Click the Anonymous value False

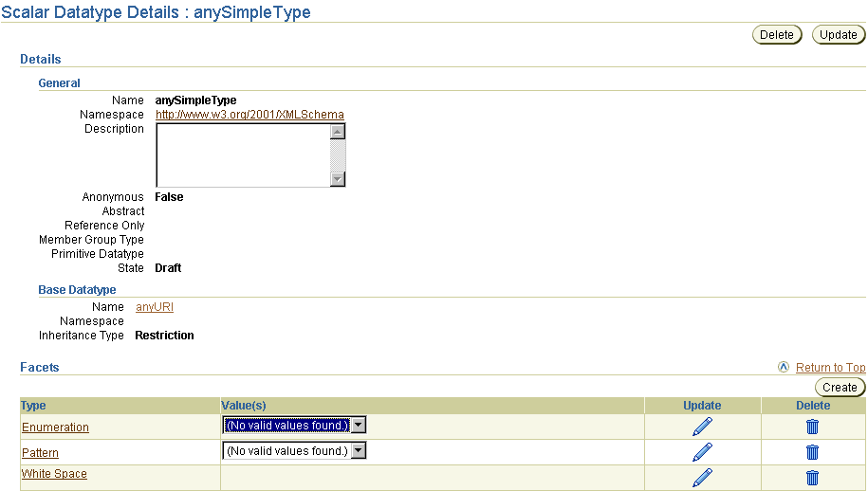coord(169,197)
